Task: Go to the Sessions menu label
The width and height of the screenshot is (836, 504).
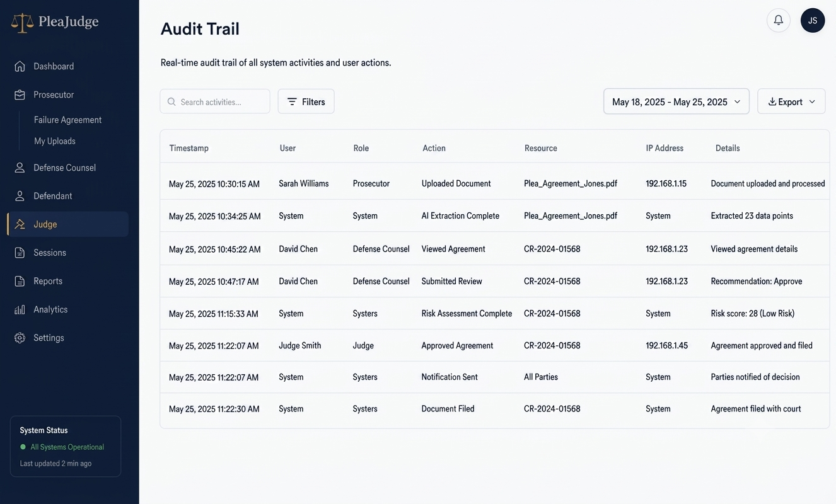Action: pos(50,253)
